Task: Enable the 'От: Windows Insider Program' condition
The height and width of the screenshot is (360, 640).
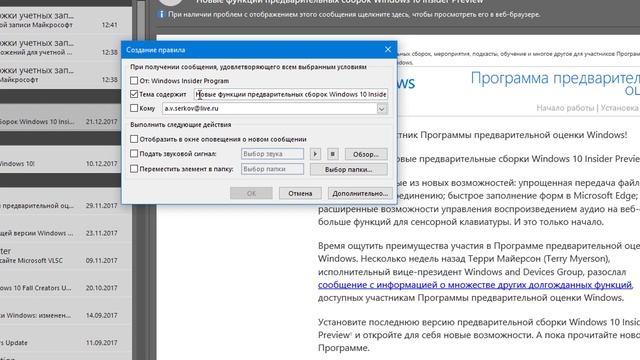Action: (x=134, y=80)
